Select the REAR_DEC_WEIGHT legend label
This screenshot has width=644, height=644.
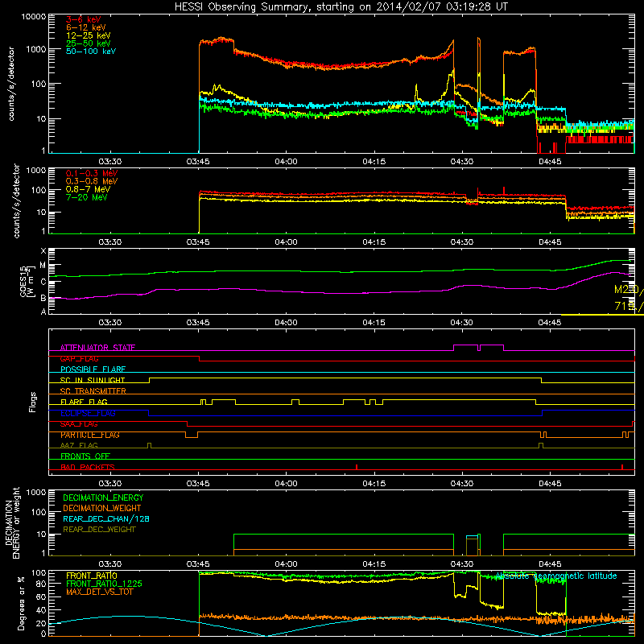click(99, 530)
